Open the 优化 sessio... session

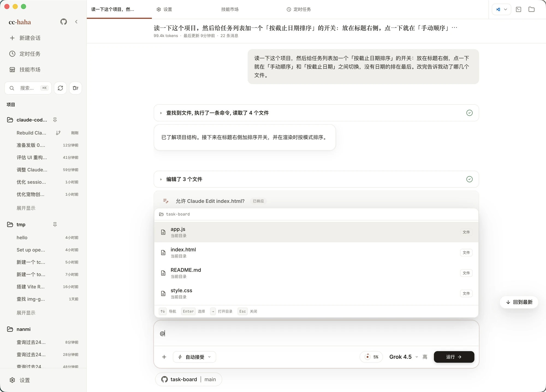[43, 182]
